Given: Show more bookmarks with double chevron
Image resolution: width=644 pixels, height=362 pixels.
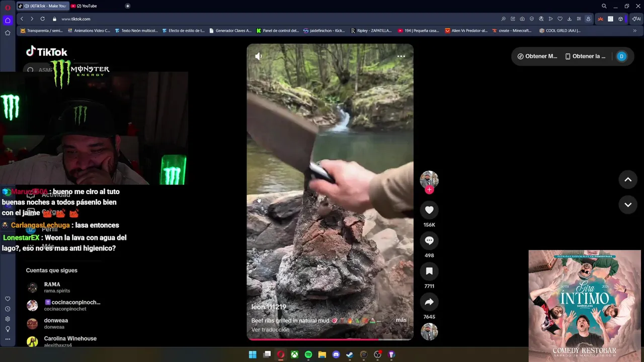Looking at the screenshot, I should pos(634,31).
